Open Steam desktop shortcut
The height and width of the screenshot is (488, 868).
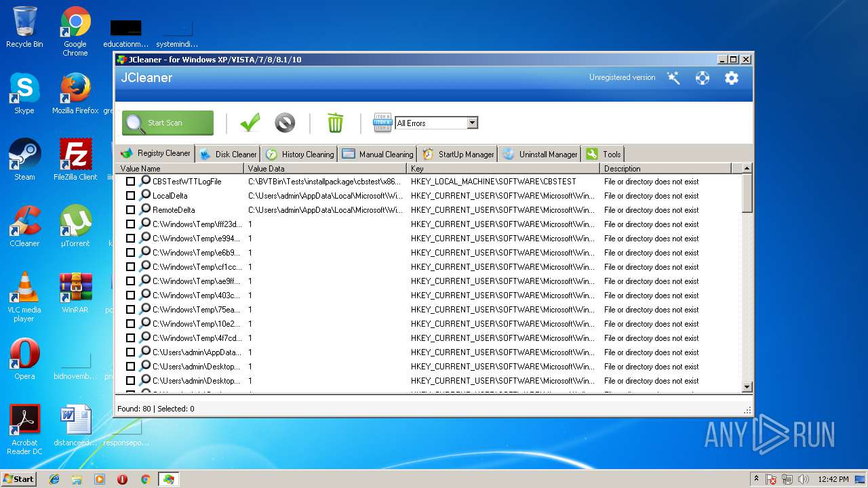(x=24, y=160)
